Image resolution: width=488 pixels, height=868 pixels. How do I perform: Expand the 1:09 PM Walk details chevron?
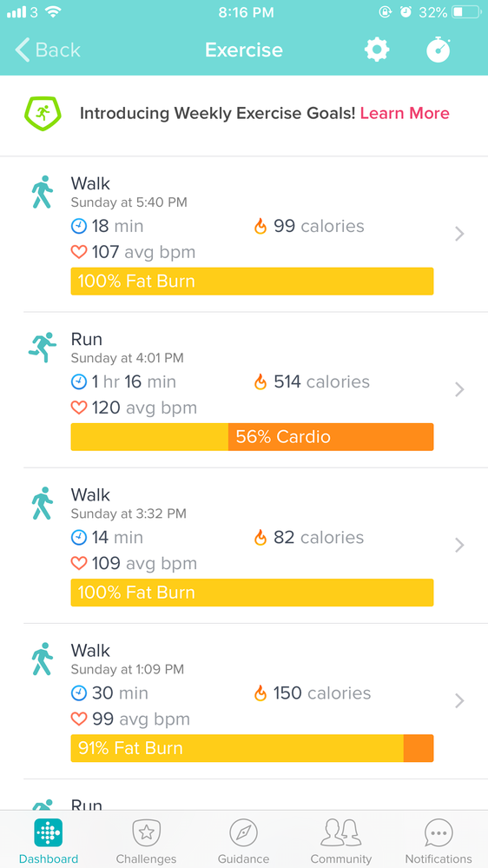point(459,701)
